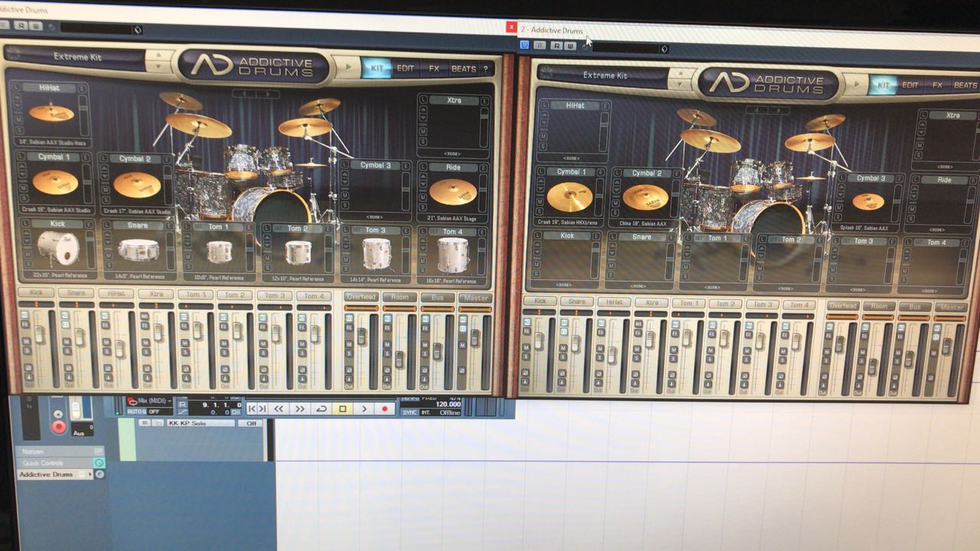This screenshot has width=980, height=551.
Task: Click the Tom 3 drum image in left window
Action: (x=377, y=253)
